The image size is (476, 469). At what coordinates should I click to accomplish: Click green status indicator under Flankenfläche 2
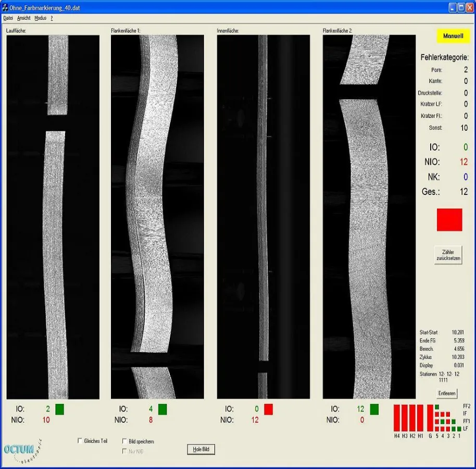374,409
